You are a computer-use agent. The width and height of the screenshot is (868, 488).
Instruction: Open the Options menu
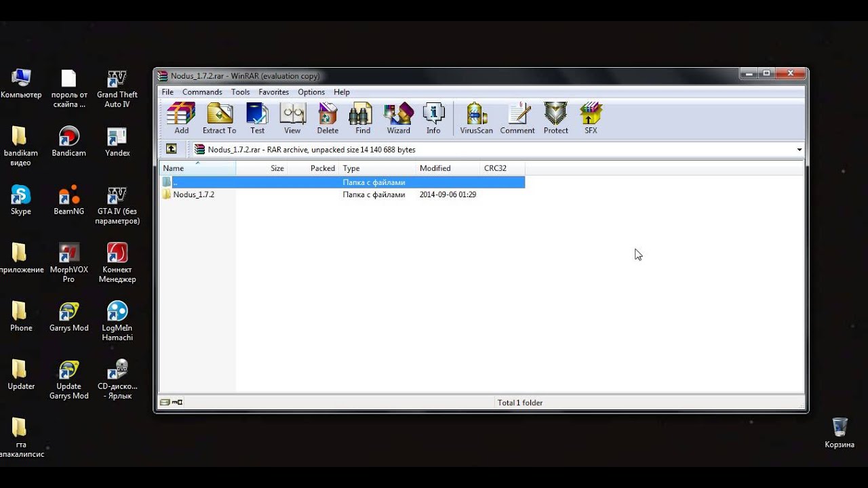pyautogui.click(x=311, y=92)
